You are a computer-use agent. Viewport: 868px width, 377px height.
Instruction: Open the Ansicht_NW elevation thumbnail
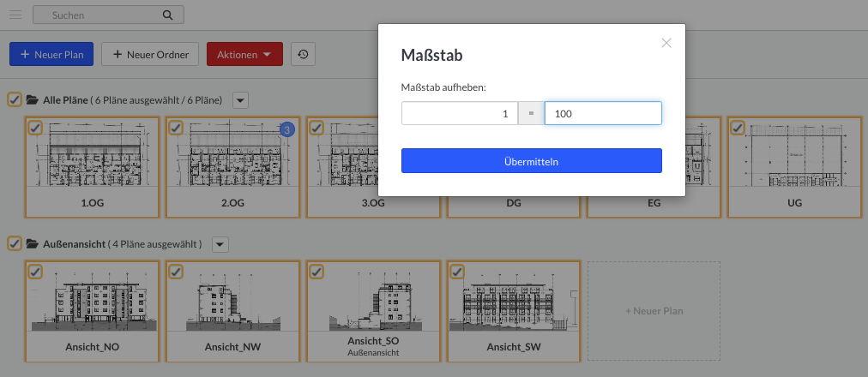[x=233, y=298]
